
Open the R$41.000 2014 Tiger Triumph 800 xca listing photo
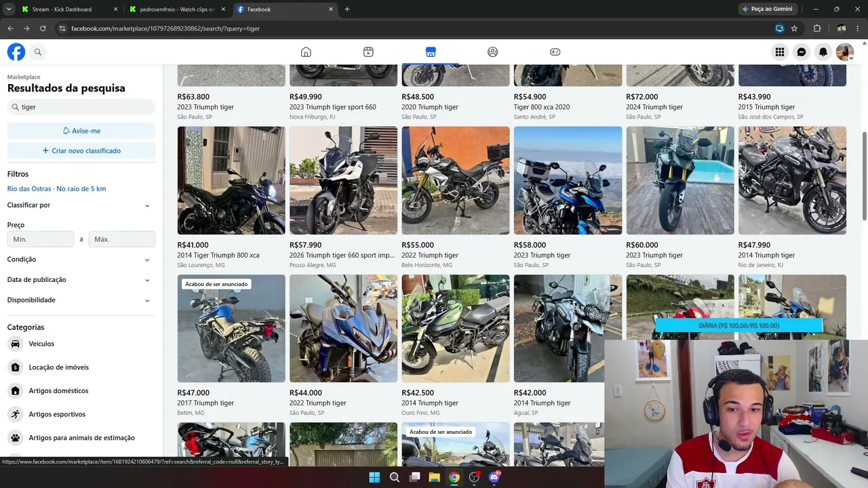(231, 180)
